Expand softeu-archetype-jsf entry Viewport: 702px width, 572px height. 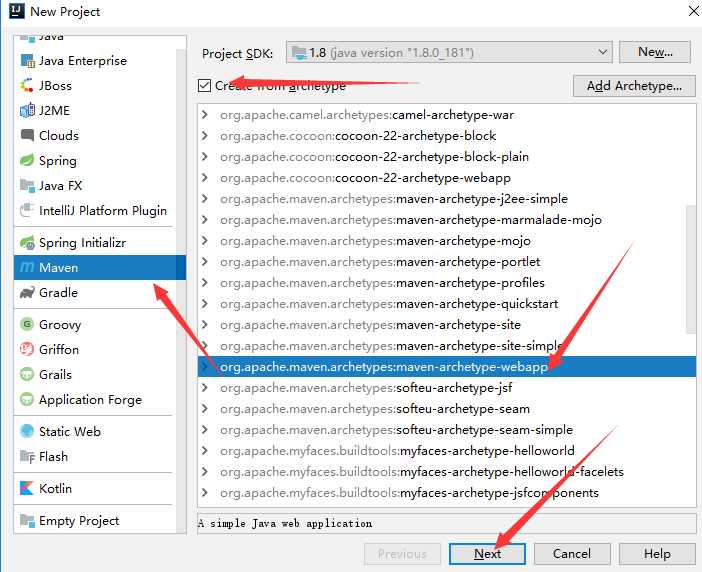(205, 388)
